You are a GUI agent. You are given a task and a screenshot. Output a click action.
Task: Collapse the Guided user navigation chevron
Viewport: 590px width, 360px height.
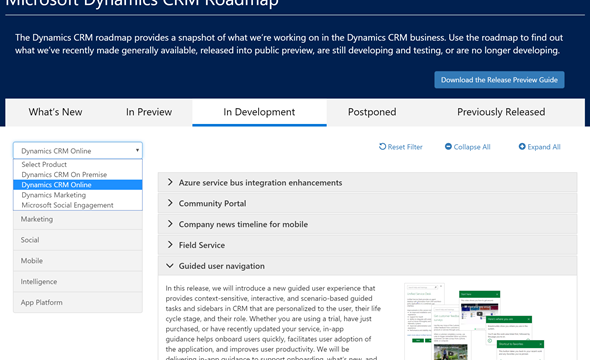170,266
